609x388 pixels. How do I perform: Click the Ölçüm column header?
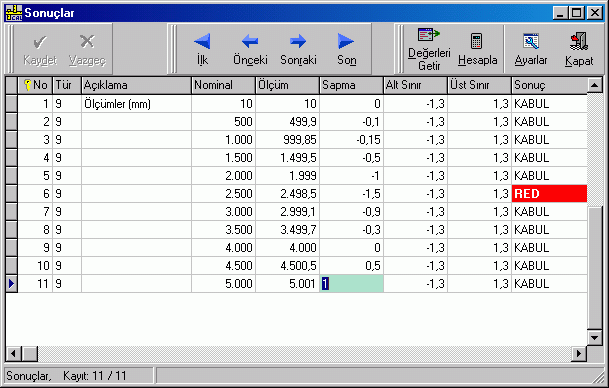click(287, 85)
